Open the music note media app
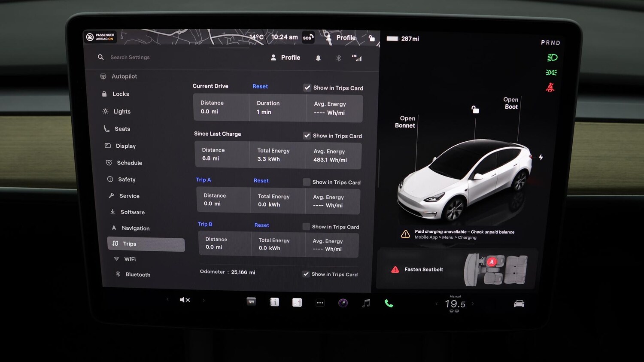The height and width of the screenshot is (362, 644). (366, 303)
